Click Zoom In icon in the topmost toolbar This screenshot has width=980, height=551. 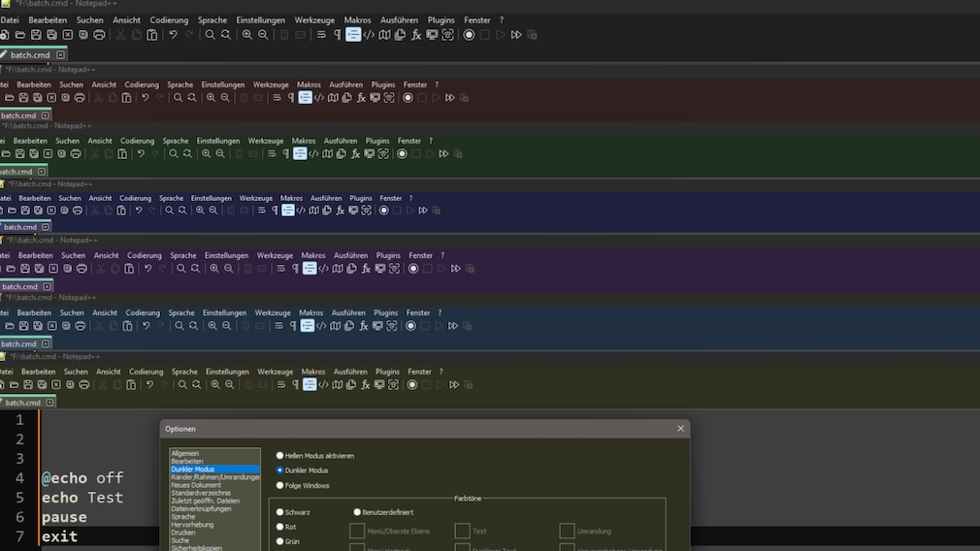(x=246, y=35)
